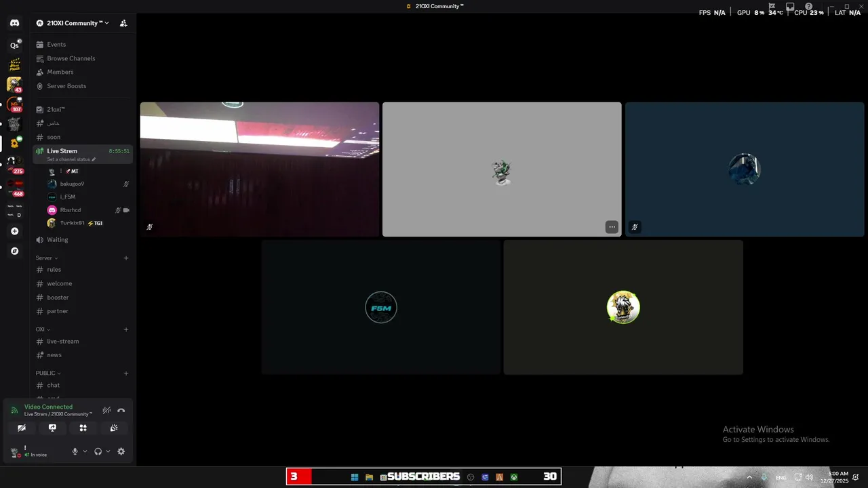This screenshot has width=868, height=488.
Task: Collapse the PUBLIC category
Action: [x=48, y=373]
